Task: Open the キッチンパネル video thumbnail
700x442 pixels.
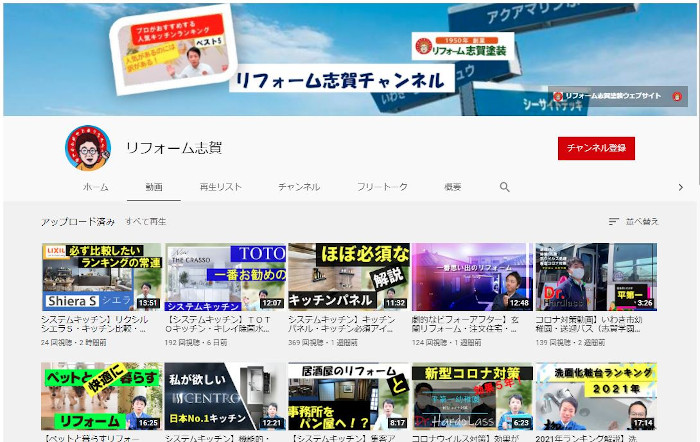Action: [348, 276]
